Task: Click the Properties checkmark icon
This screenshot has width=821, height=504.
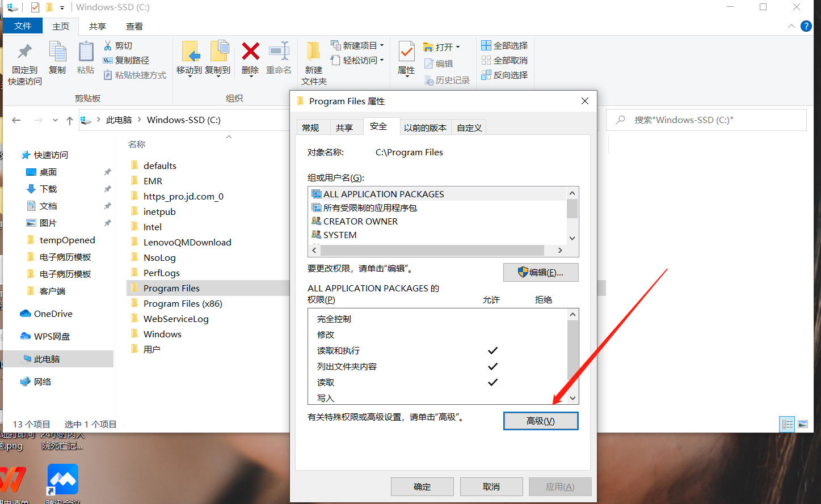Action: (406, 52)
